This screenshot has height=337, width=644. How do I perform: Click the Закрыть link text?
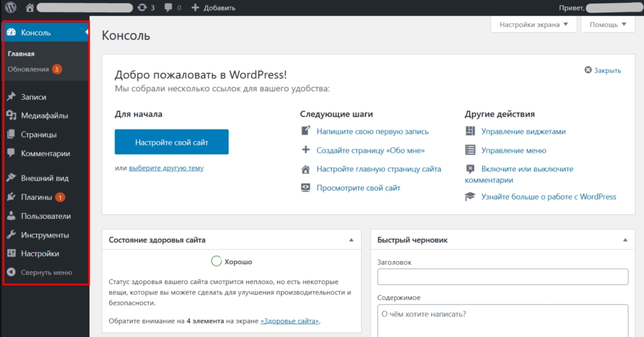(x=608, y=70)
